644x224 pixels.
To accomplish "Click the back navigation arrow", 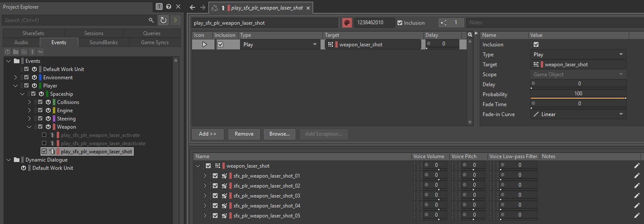I will coord(193,7).
